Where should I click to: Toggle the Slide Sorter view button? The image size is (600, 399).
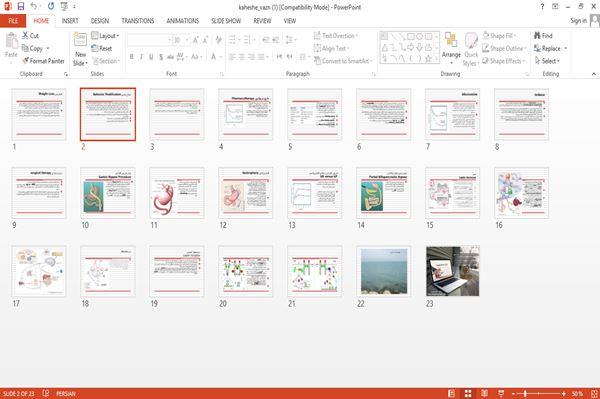coord(468,393)
